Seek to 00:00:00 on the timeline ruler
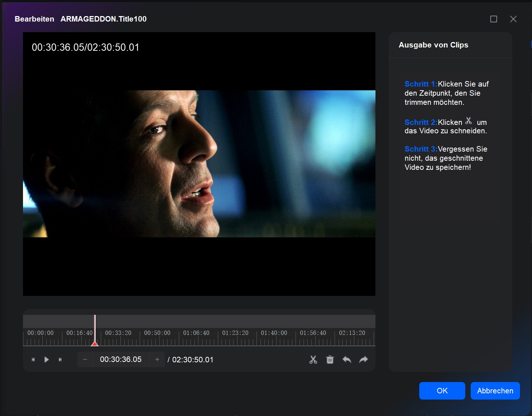 point(41,333)
